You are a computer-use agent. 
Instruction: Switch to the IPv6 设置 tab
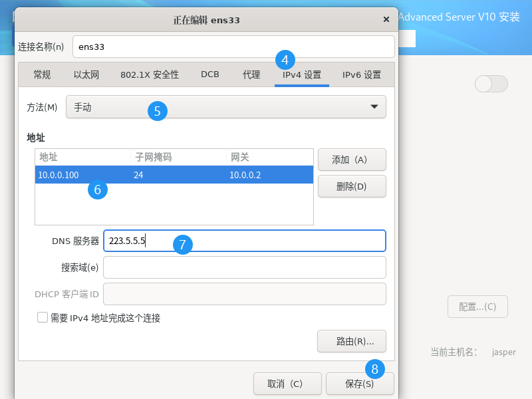pyautogui.click(x=362, y=74)
